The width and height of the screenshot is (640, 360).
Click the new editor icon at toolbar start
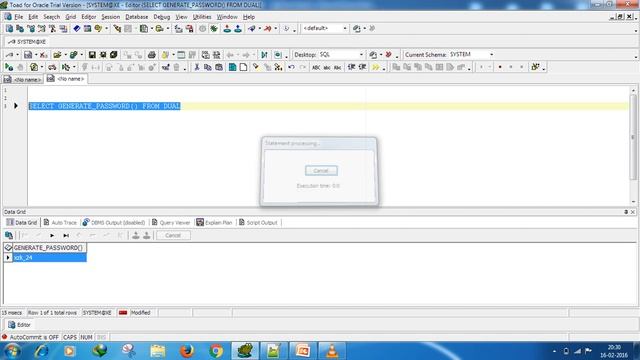point(9,29)
